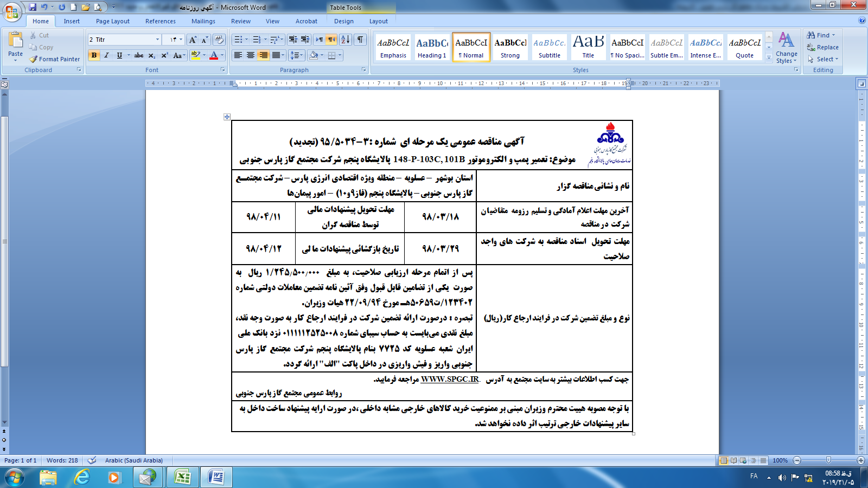The image size is (868, 488).
Task: Open the line spacing dropdown
Action: click(296, 55)
